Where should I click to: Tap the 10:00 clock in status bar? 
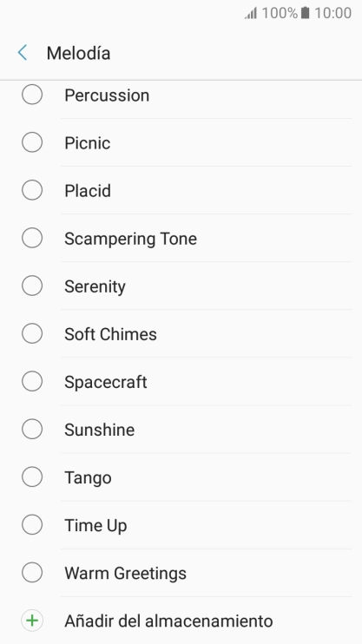coord(332,13)
